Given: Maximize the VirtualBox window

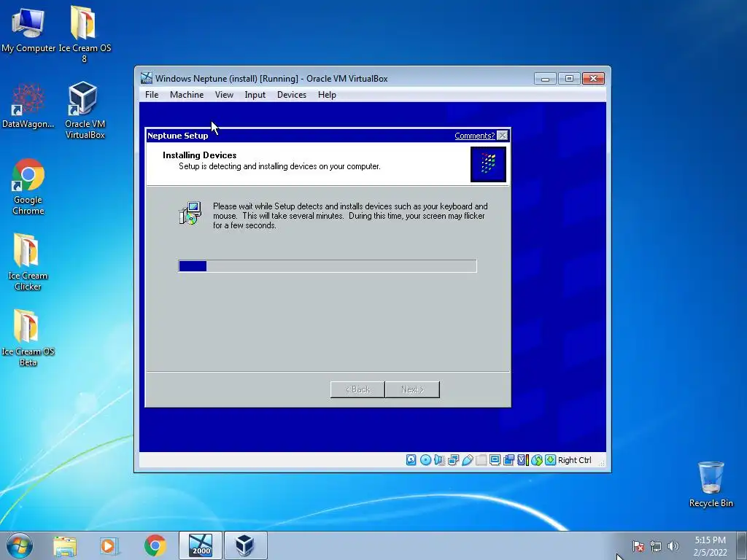Looking at the screenshot, I should (x=569, y=79).
